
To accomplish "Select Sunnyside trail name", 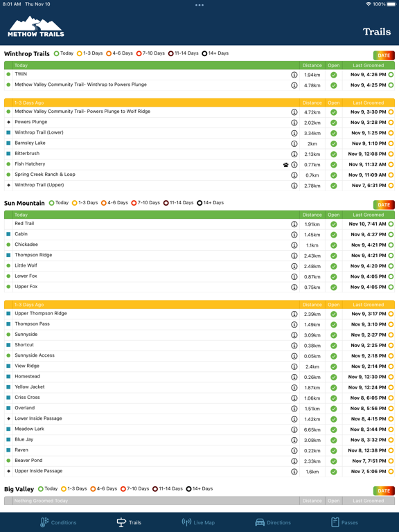I will point(26,334).
